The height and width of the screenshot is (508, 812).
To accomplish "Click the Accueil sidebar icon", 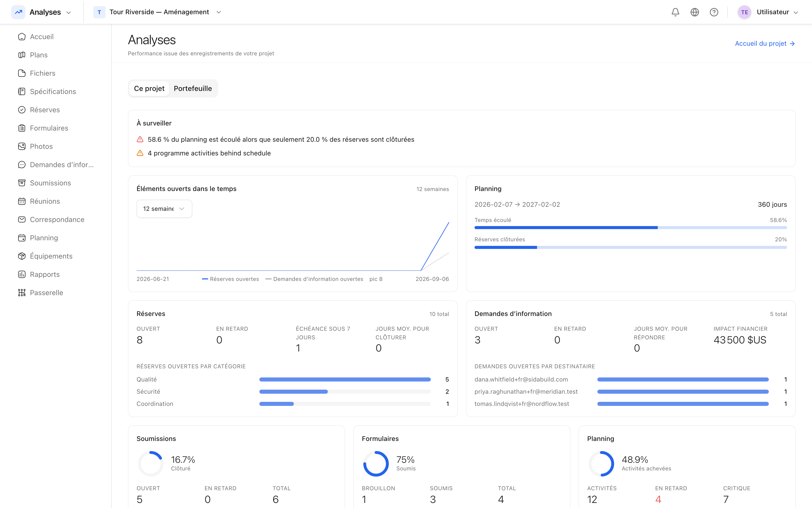I will coord(22,37).
